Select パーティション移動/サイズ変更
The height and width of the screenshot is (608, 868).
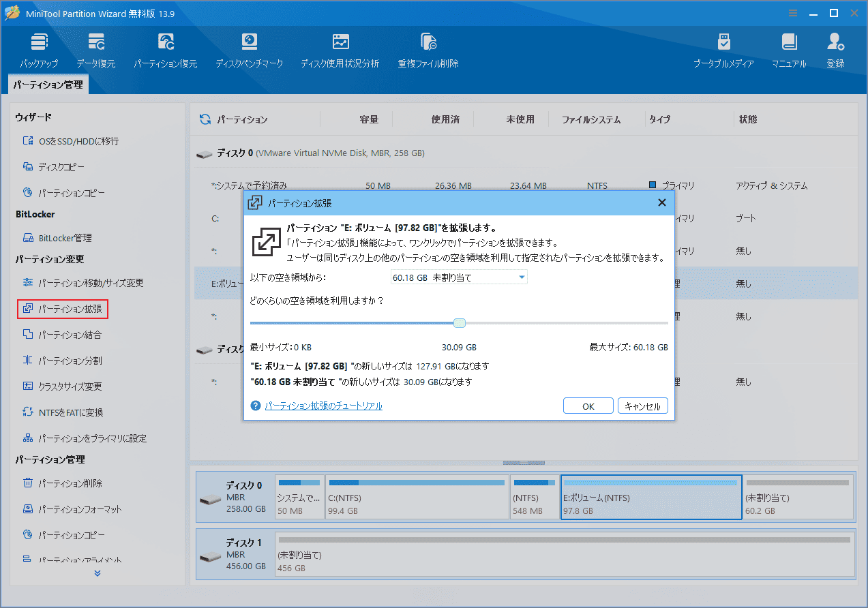pyautogui.click(x=83, y=283)
